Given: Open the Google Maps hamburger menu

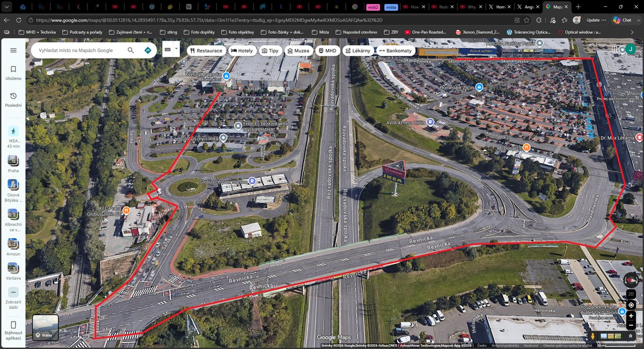Looking at the screenshot, I should pyautogui.click(x=13, y=50).
